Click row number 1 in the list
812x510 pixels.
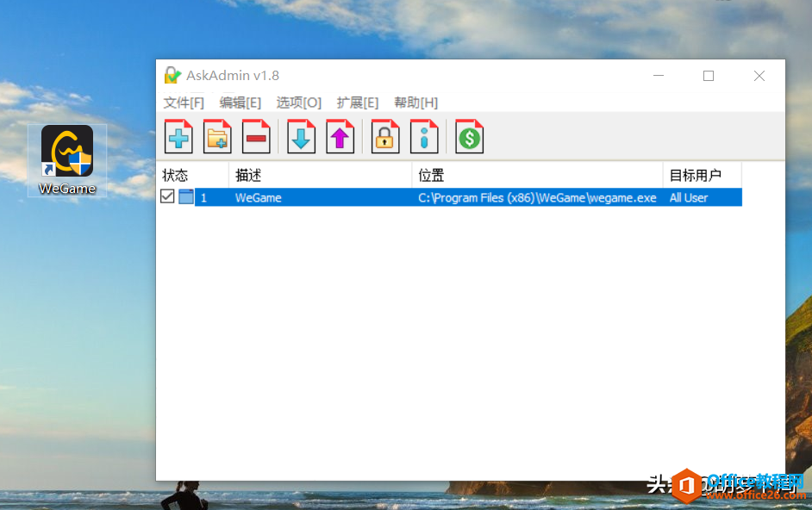point(203,198)
